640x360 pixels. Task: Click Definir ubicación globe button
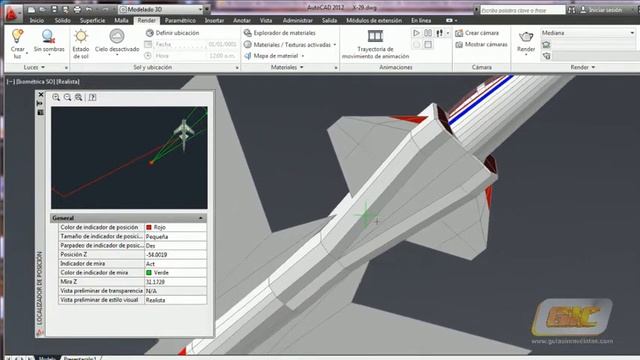coord(172,33)
